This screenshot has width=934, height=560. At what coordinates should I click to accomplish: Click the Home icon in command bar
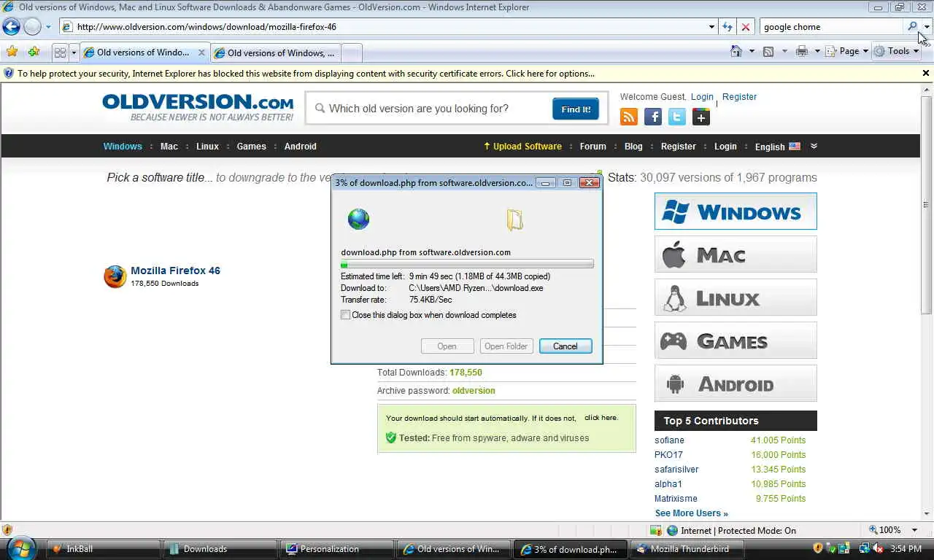737,51
